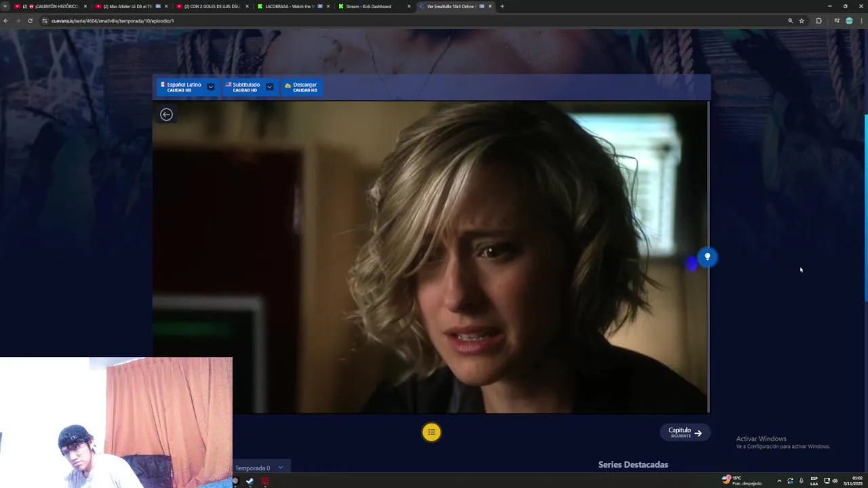
Task: Click the Descargar Calidad HD button
Action: (x=301, y=87)
